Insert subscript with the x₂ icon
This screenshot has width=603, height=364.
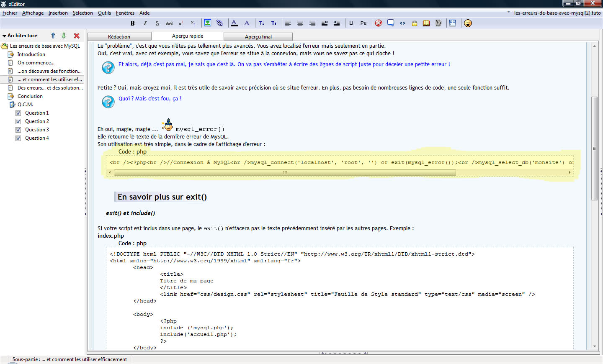coord(193,23)
